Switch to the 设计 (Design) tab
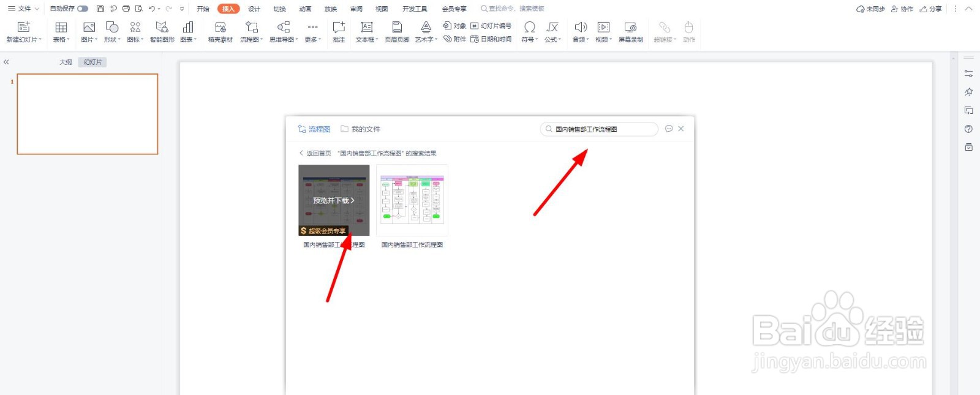 pyautogui.click(x=254, y=9)
